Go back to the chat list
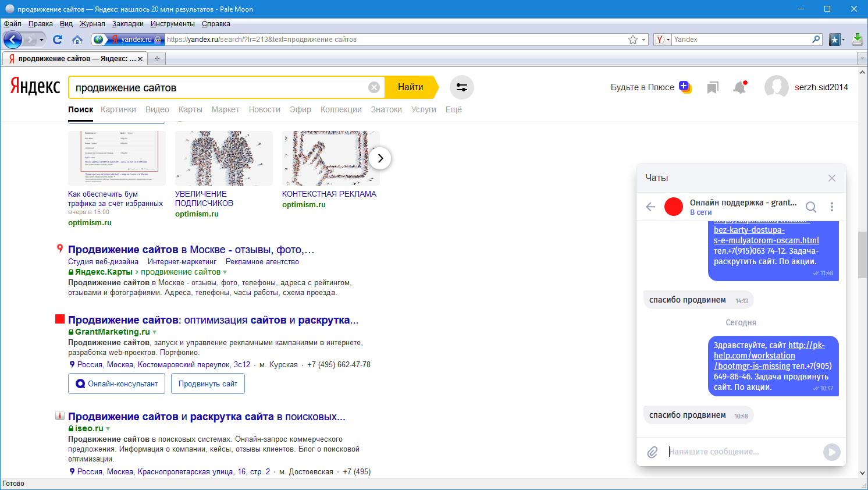Screen dimensions: 868x490 (650, 207)
